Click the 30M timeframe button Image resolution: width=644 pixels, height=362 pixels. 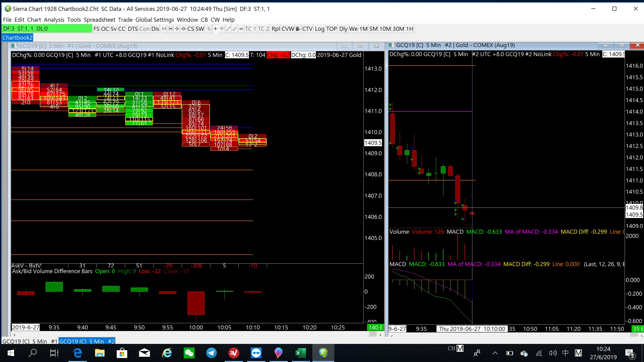point(398,29)
